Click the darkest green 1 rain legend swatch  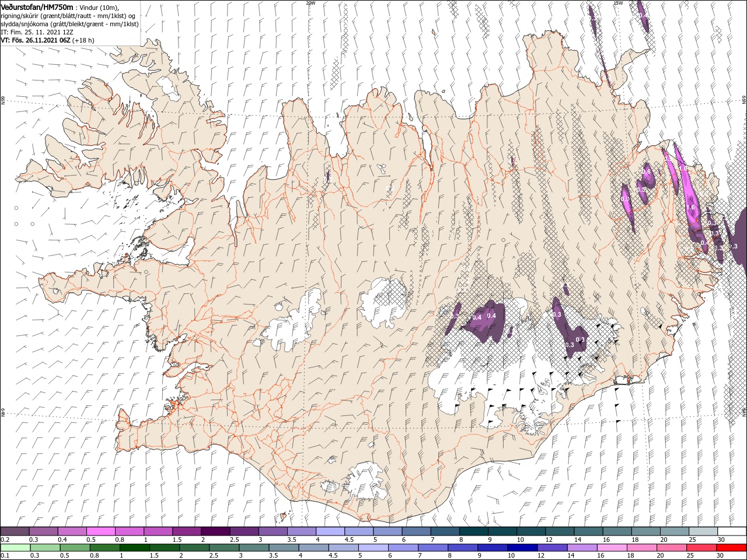[135, 548]
